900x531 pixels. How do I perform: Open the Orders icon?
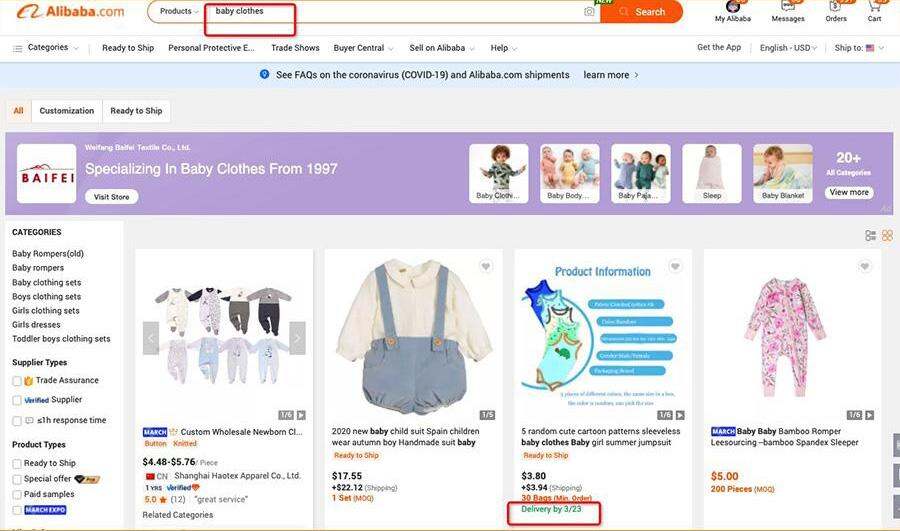click(x=836, y=7)
